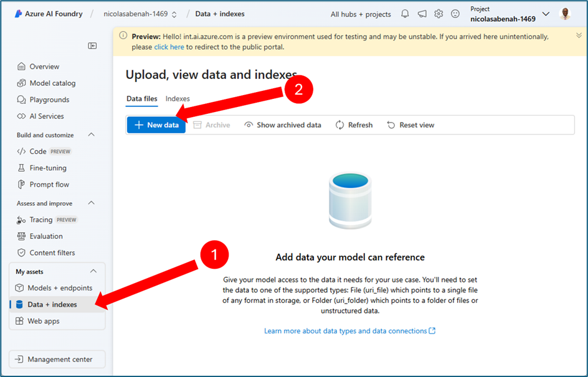Collapse the My assets section

coord(93,271)
